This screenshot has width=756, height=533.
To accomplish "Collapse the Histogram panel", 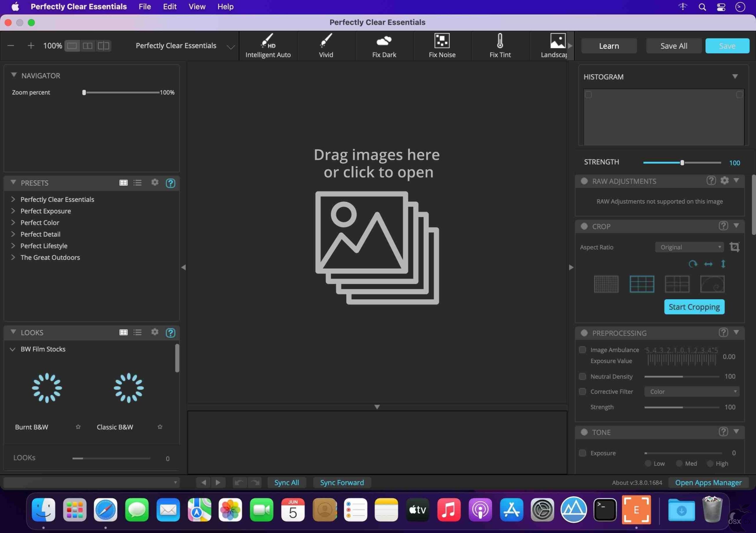I will [x=735, y=76].
